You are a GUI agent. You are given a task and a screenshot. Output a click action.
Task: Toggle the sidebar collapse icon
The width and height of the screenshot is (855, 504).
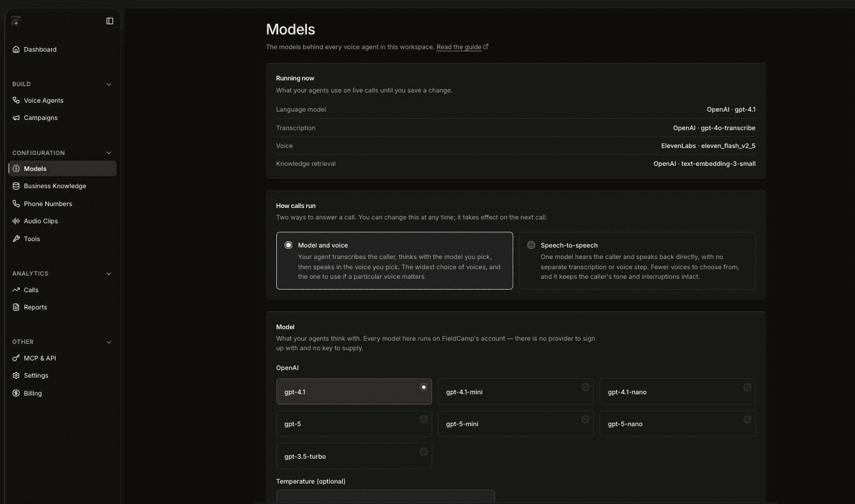[110, 21]
